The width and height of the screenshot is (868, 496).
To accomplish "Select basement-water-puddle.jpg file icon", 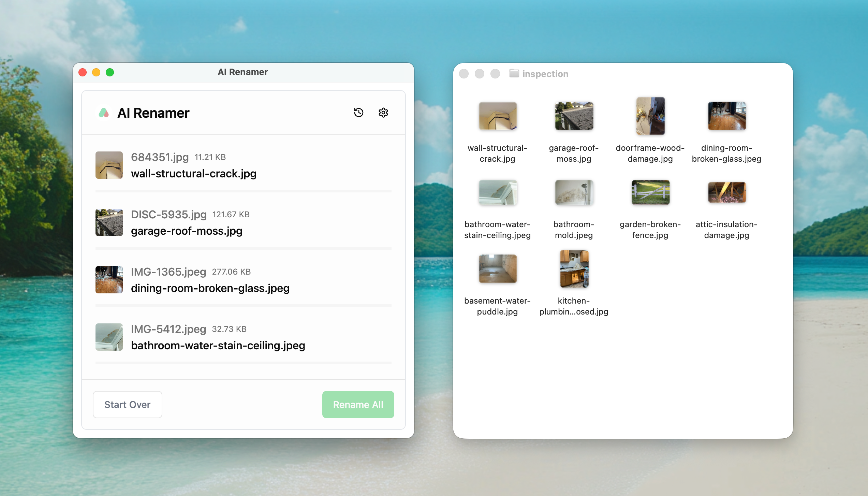I will [497, 269].
